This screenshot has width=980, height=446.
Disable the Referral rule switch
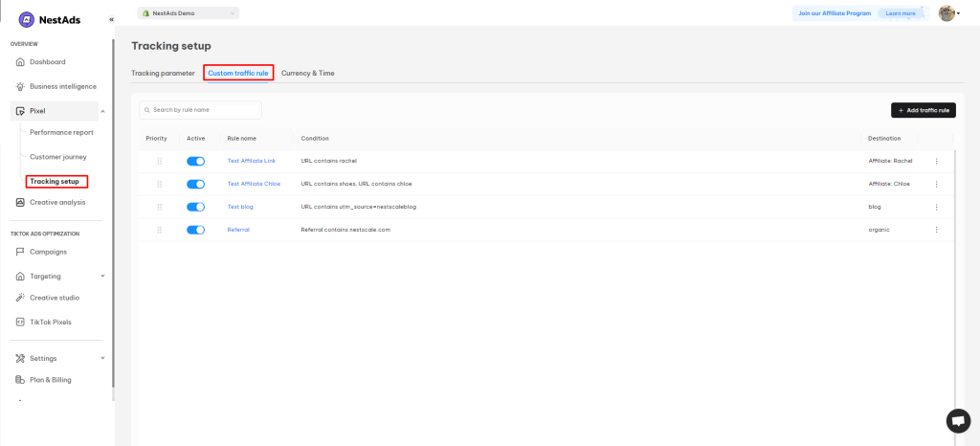point(195,230)
